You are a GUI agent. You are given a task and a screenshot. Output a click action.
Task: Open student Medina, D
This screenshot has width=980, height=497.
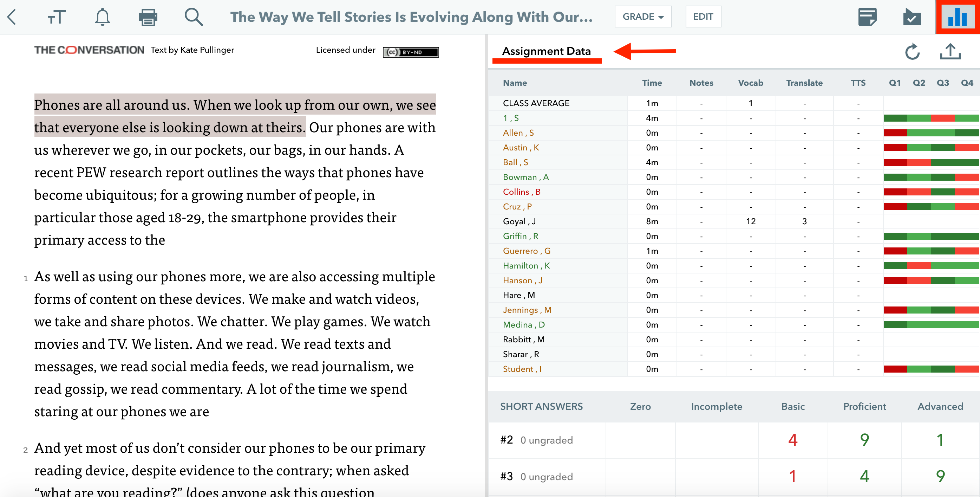click(x=523, y=325)
